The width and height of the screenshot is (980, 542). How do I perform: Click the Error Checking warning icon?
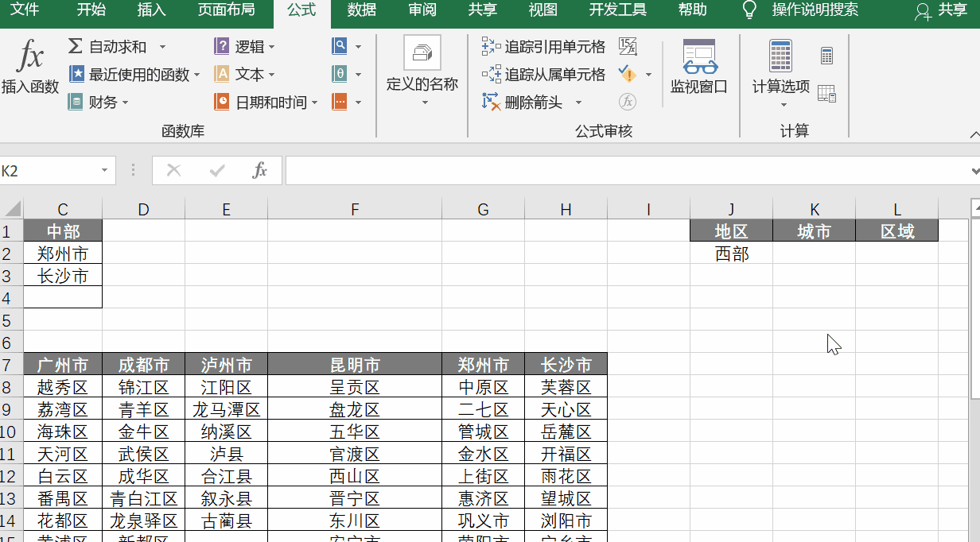[628, 74]
